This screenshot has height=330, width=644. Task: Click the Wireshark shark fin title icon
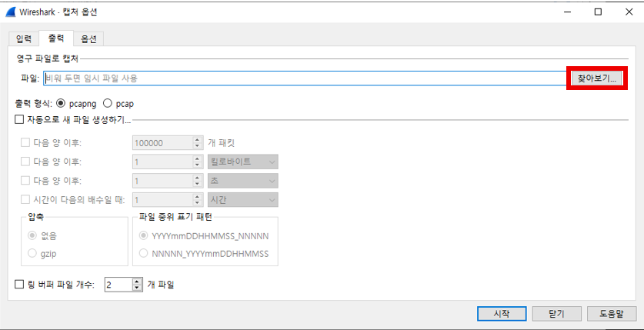point(12,12)
